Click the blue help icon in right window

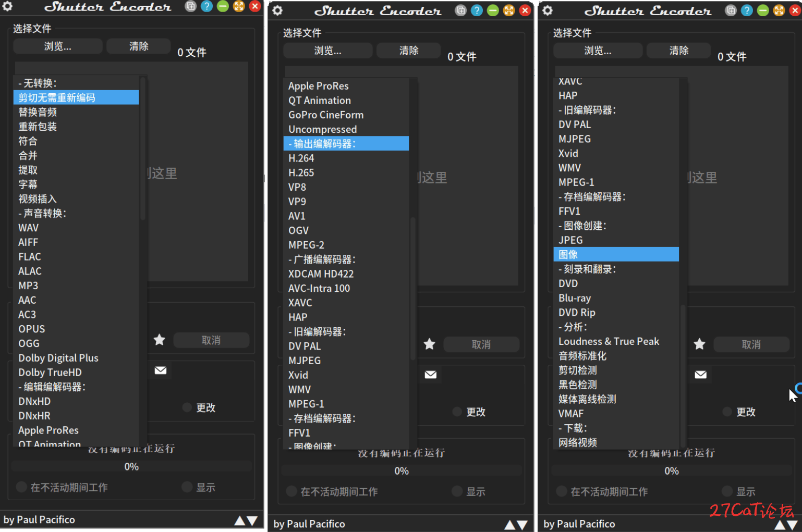pos(747,10)
